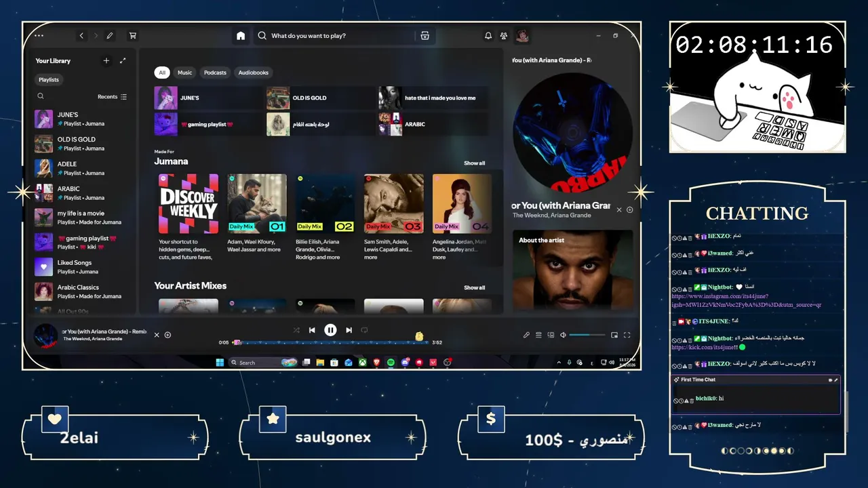
Task: Skip to the next track
Action: pyautogui.click(x=349, y=330)
